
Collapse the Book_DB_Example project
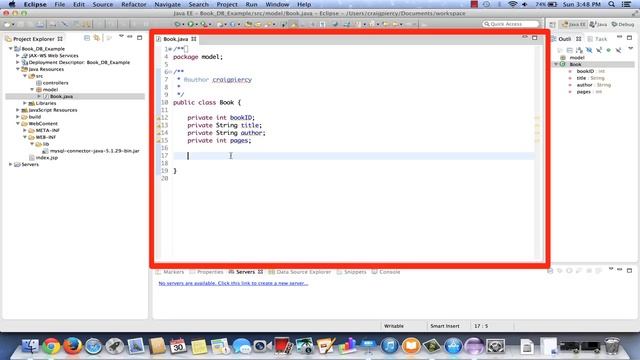point(11,49)
